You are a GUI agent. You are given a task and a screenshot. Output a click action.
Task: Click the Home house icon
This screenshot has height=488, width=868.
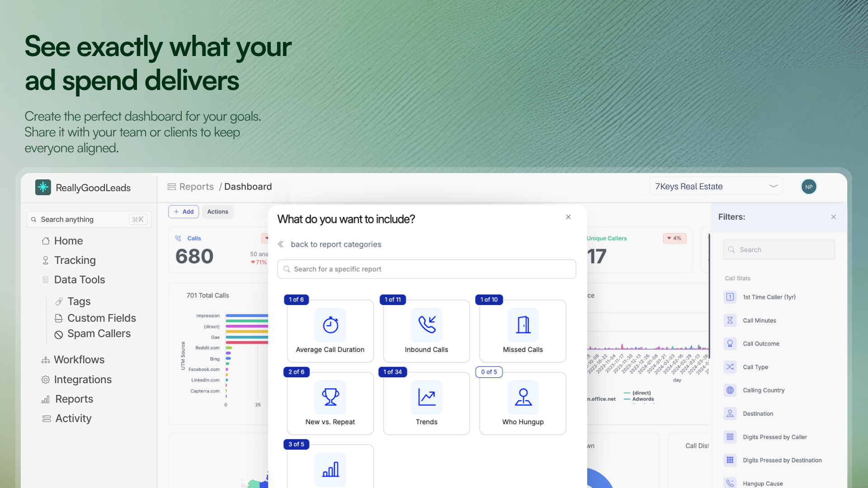(46, 241)
